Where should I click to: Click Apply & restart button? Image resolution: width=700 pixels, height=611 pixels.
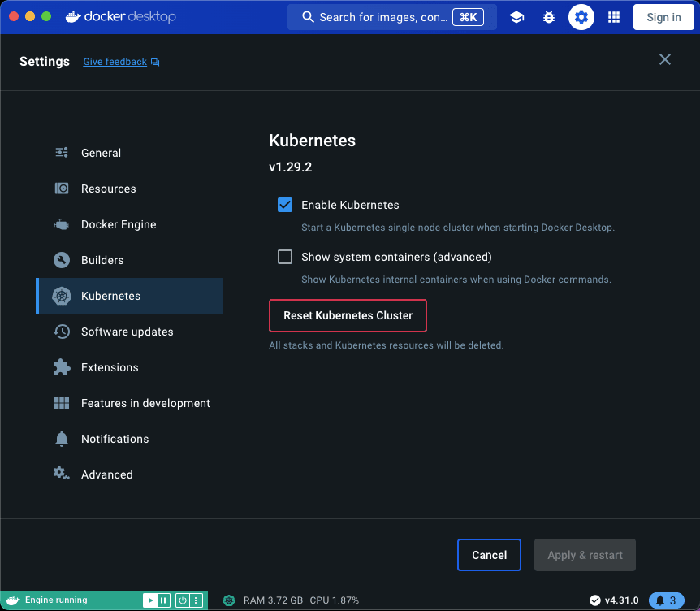[x=585, y=555]
